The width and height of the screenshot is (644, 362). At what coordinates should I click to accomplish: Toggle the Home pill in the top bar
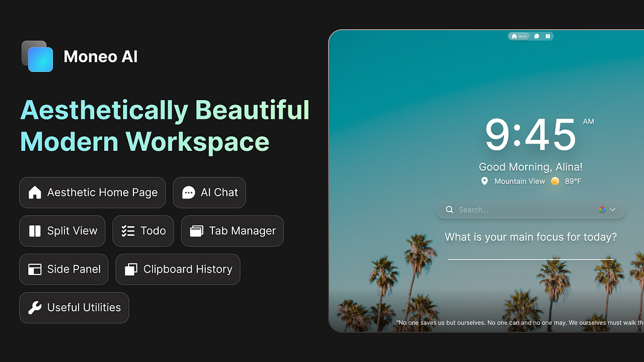(x=519, y=36)
